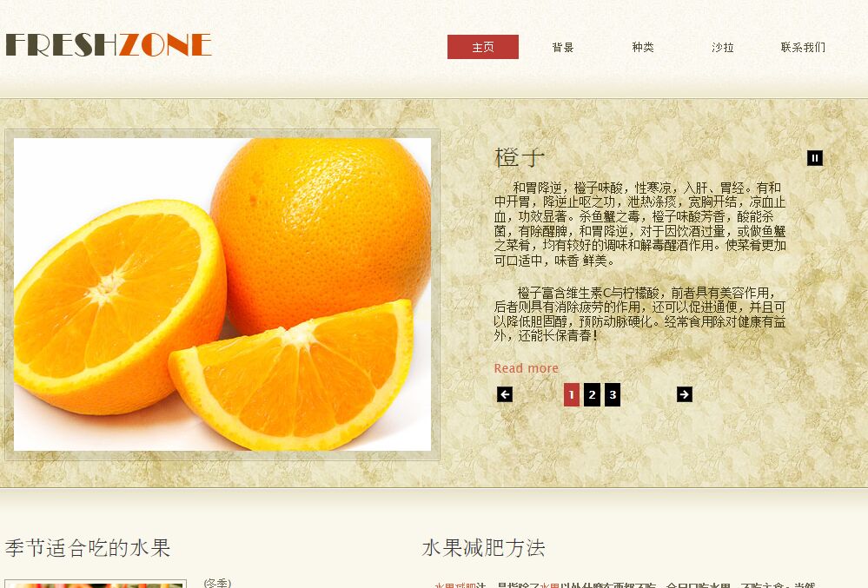868x588 pixels.
Task: Go to the 种类 page
Action: click(643, 48)
